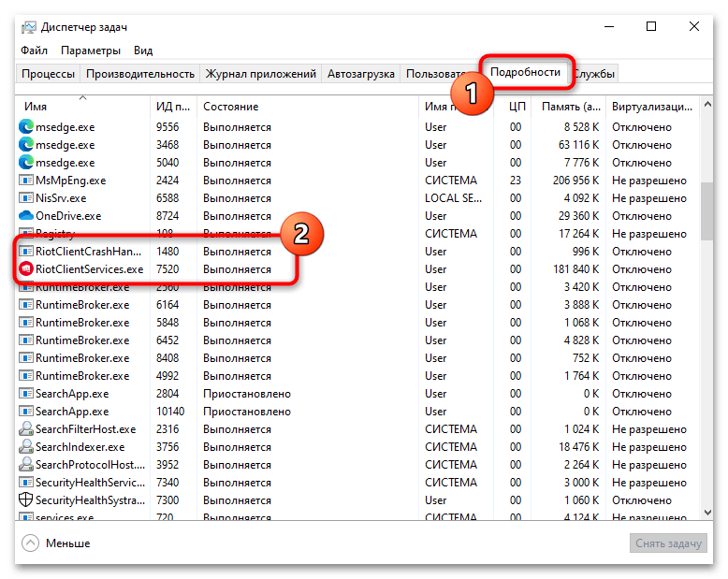Click the SearchIndexer.exe icon
The image size is (728, 579).
pos(26,446)
